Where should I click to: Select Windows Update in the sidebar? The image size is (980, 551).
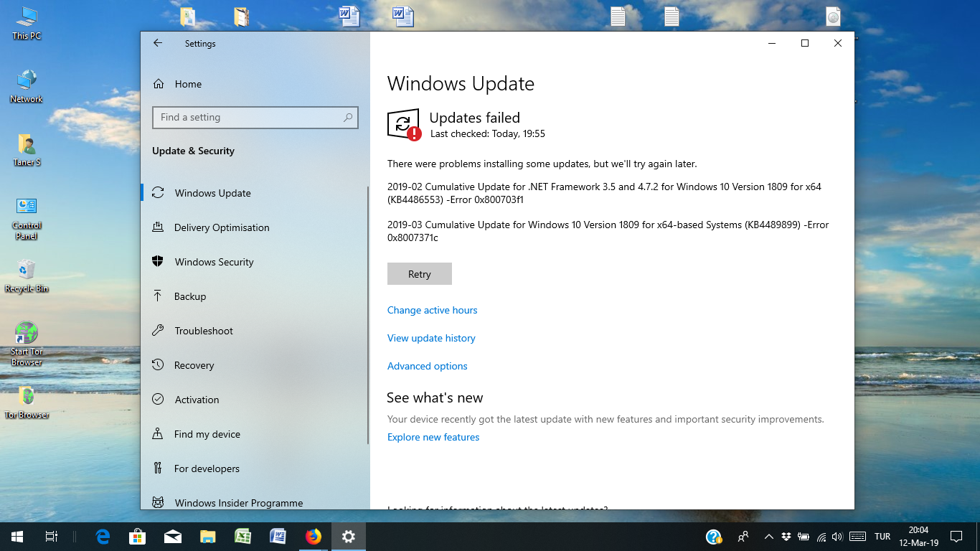pyautogui.click(x=255, y=193)
